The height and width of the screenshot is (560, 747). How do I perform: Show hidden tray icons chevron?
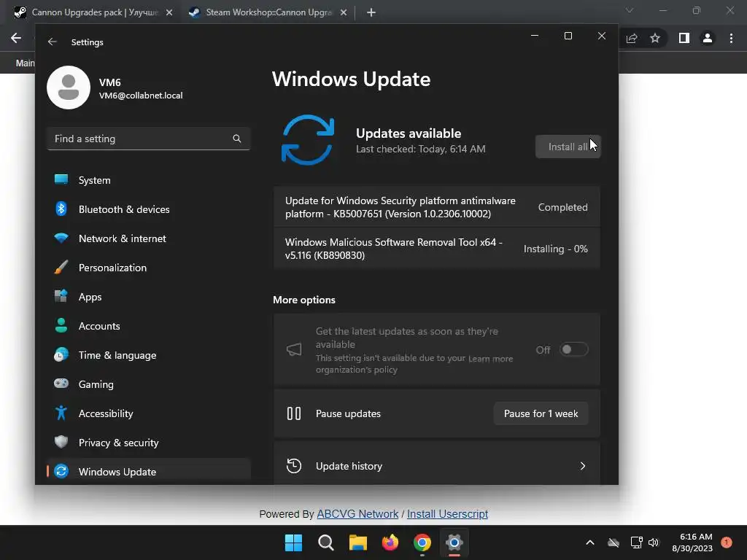(x=589, y=542)
